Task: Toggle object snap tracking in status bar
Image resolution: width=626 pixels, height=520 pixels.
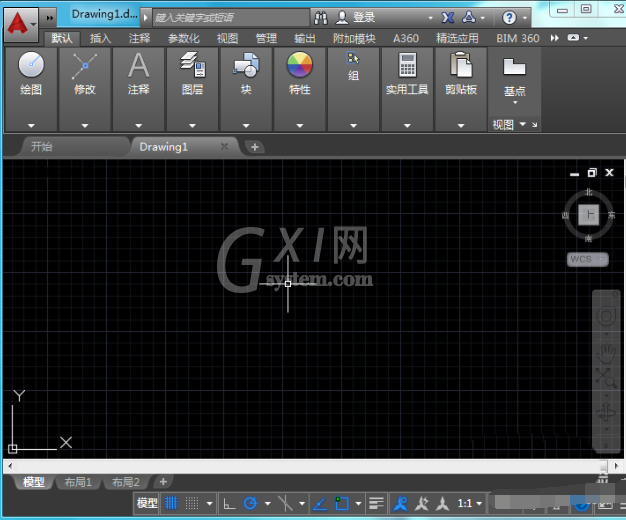Action: [x=320, y=504]
